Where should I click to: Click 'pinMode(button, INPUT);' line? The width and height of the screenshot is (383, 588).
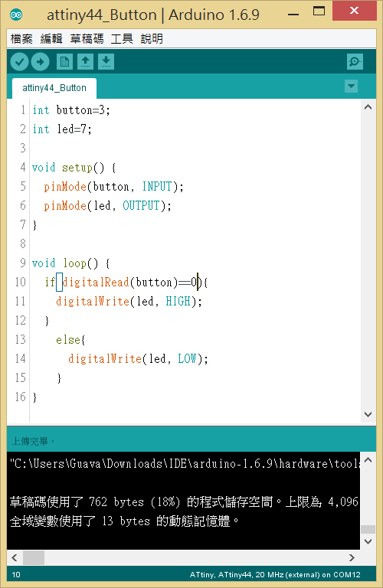tap(113, 187)
